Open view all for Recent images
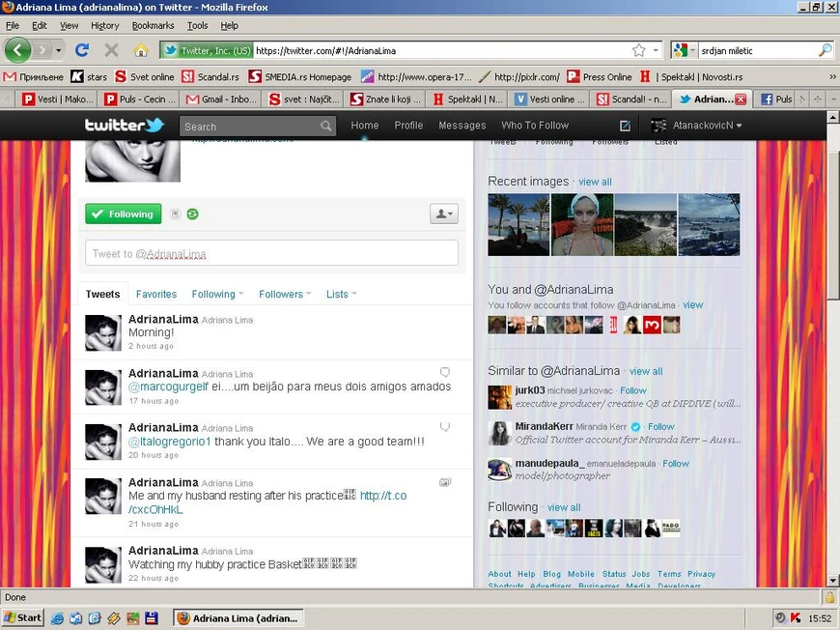This screenshot has width=840, height=630. coord(595,182)
